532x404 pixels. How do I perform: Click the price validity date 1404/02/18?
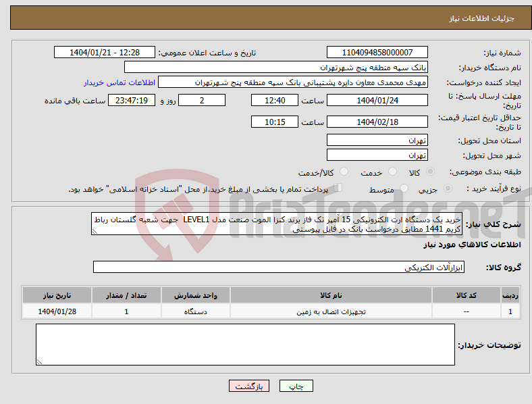click(377, 122)
